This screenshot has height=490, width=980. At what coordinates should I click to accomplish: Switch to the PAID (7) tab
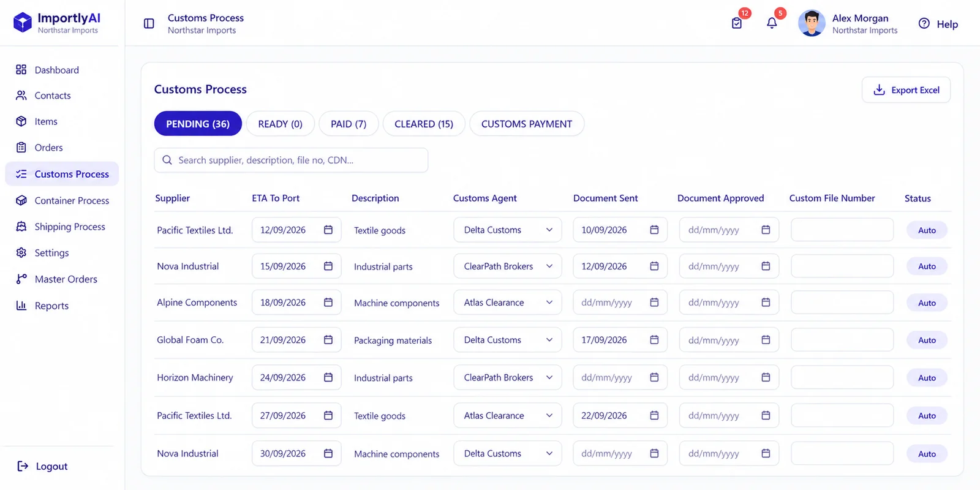(349, 124)
